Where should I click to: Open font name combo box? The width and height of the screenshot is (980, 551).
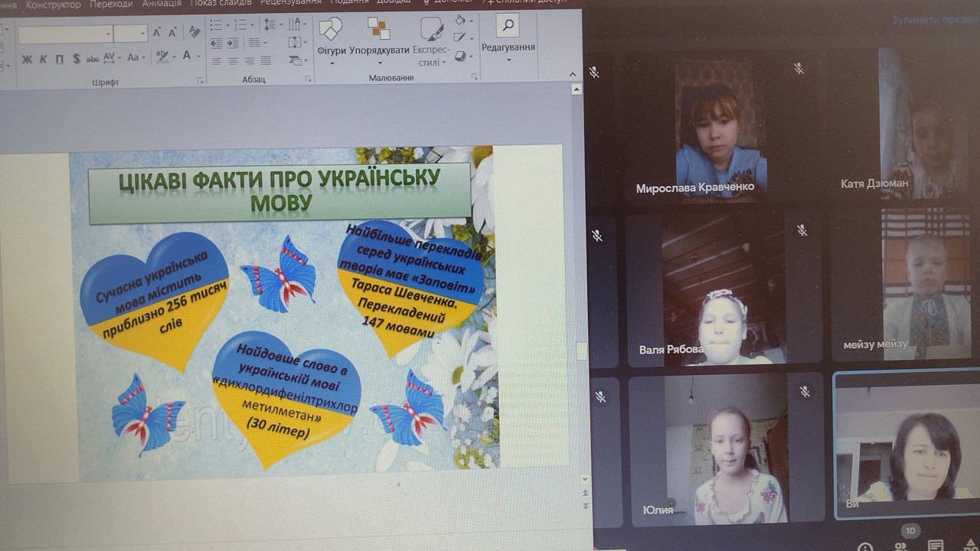65,34
